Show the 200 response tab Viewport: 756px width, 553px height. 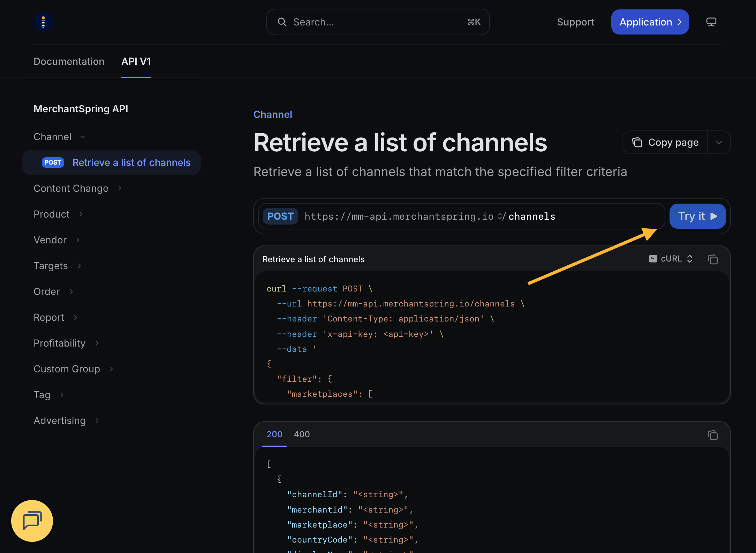[x=274, y=434]
